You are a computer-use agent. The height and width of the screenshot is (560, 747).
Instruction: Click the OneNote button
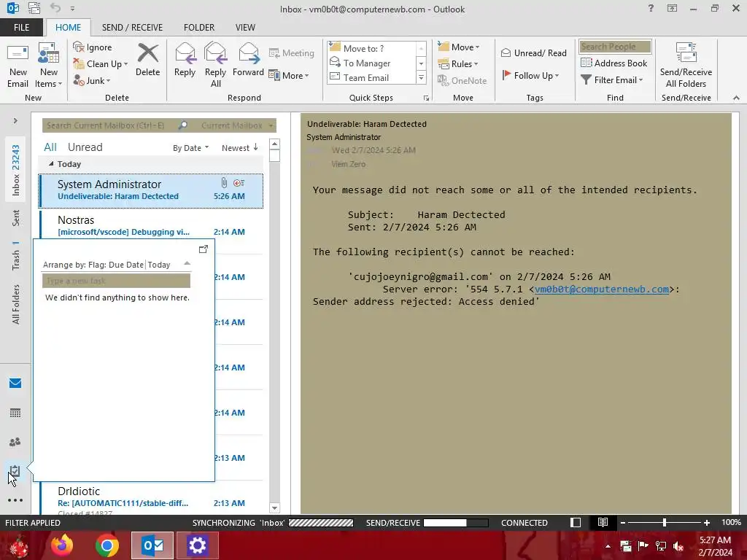coord(462,80)
